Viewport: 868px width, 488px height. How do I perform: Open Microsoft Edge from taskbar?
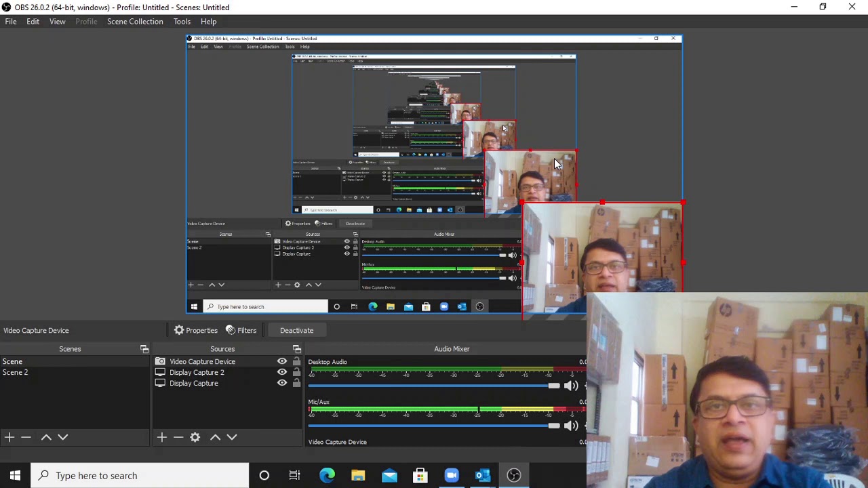click(x=327, y=475)
